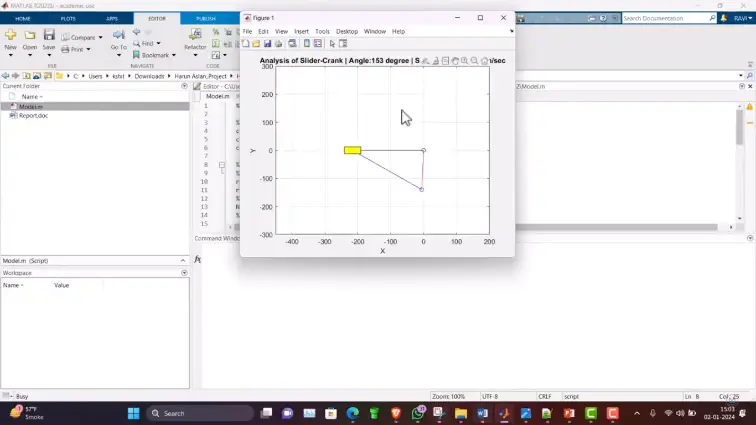Open the Insert menu in Figure 1
The width and height of the screenshot is (756, 425).
301,31
